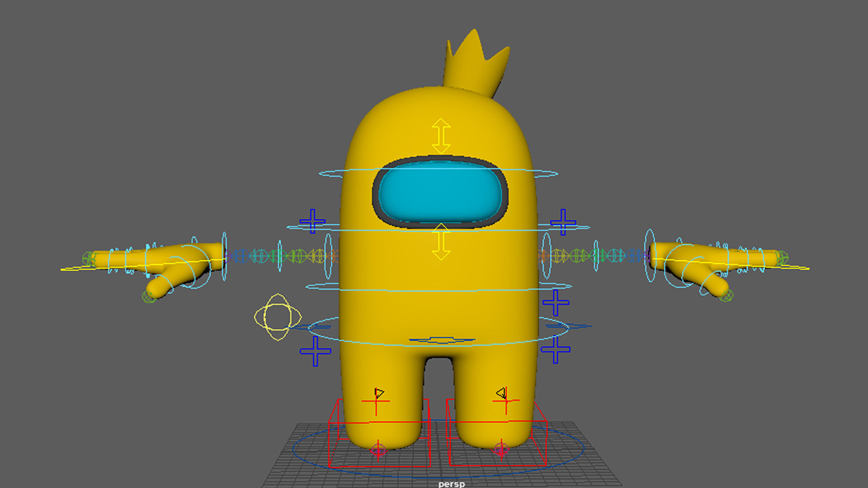Select the pink circle control at the right-side foot
This screenshot has width=868, height=488.
(501, 449)
